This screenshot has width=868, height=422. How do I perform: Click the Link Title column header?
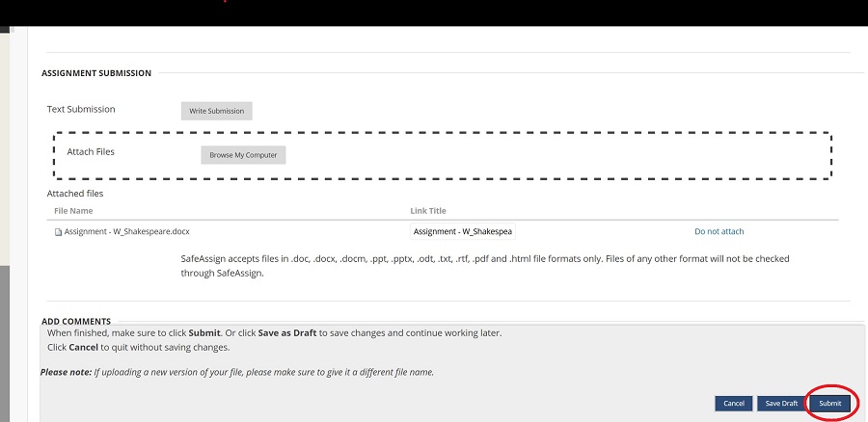(428, 211)
